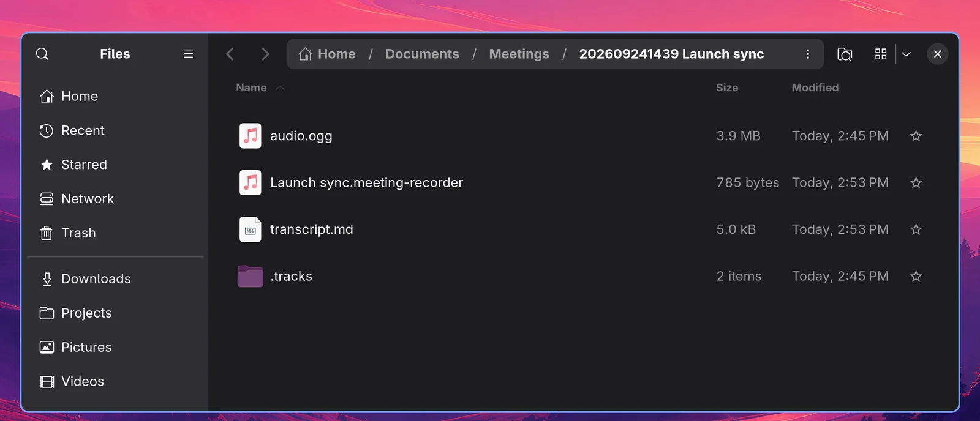The image size is (980, 421).
Task: Navigate to Documents in the path bar
Action: [422, 54]
